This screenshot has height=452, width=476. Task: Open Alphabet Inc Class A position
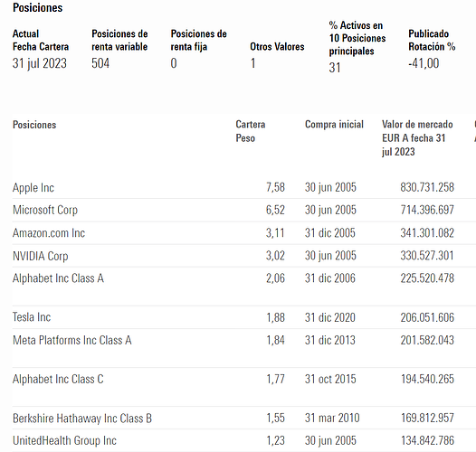tap(58, 278)
